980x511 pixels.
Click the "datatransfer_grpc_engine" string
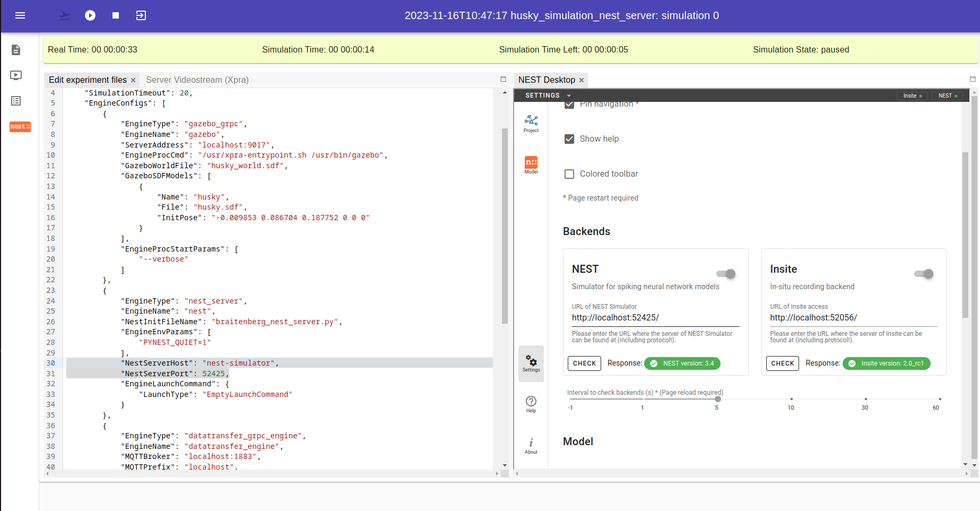click(243, 436)
